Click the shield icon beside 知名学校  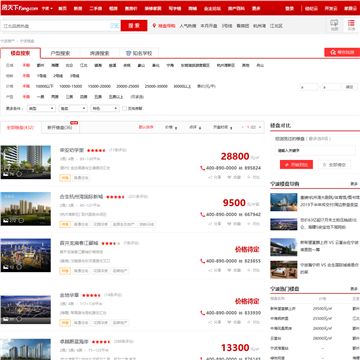[128, 53]
